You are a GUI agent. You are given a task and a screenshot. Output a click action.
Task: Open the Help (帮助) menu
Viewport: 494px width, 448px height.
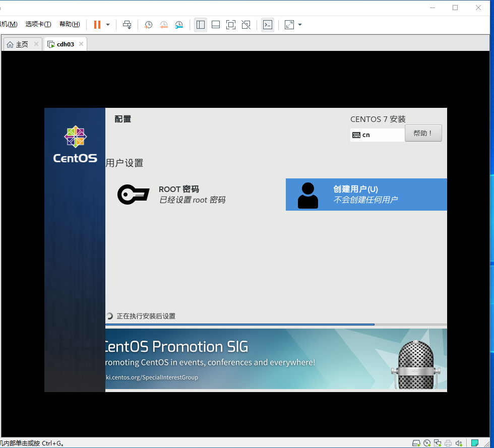tap(70, 24)
